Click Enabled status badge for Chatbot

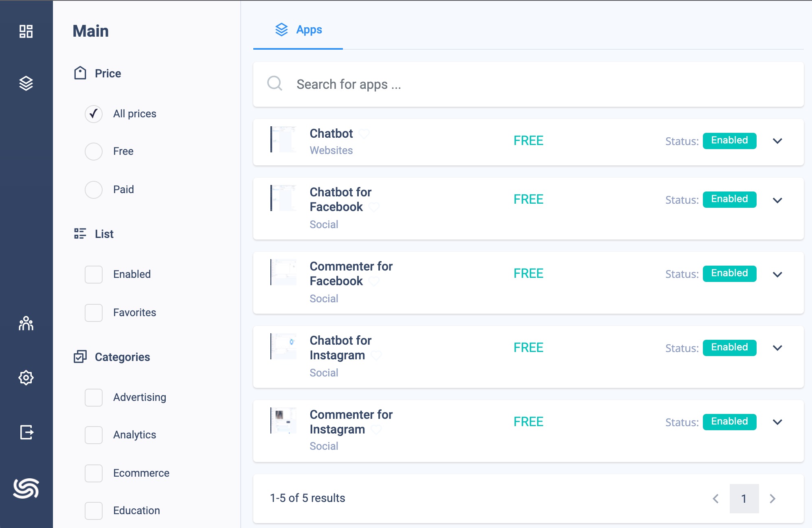coord(729,141)
